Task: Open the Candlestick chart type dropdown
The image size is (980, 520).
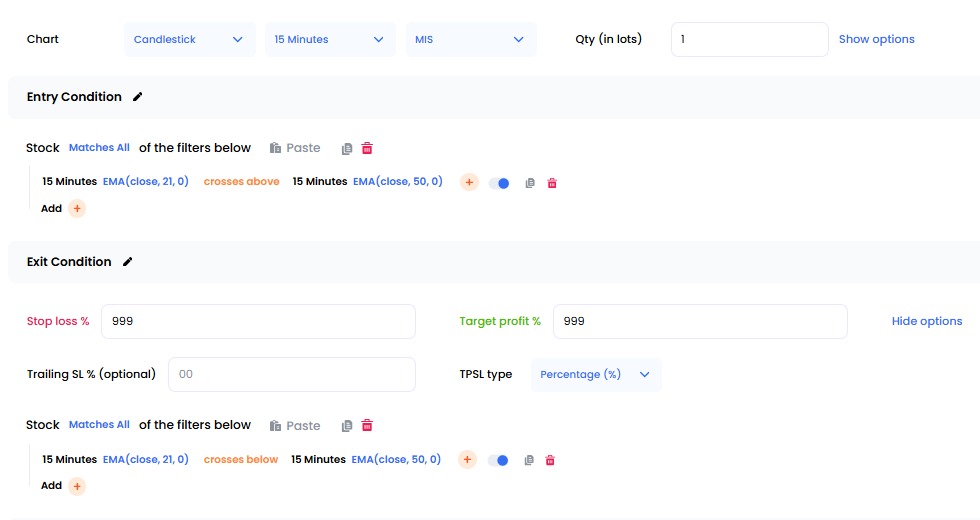Action: coord(190,40)
